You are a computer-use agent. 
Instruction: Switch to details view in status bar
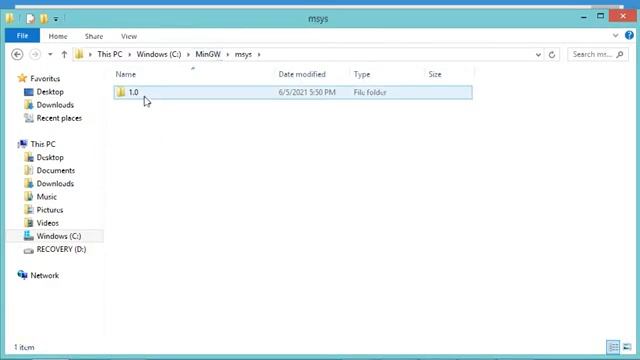pyautogui.click(x=613, y=347)
